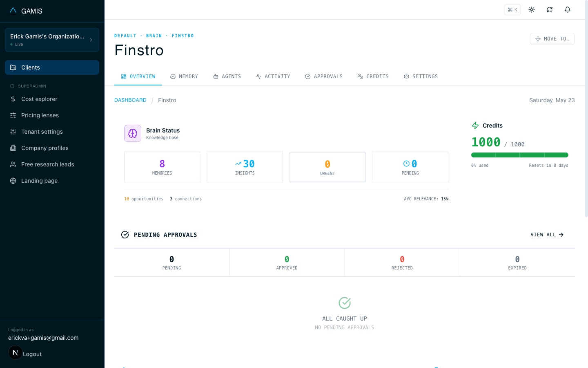Toggle the light theme sun icon
The width and height of the screenshot is (588, 368).
532,9
